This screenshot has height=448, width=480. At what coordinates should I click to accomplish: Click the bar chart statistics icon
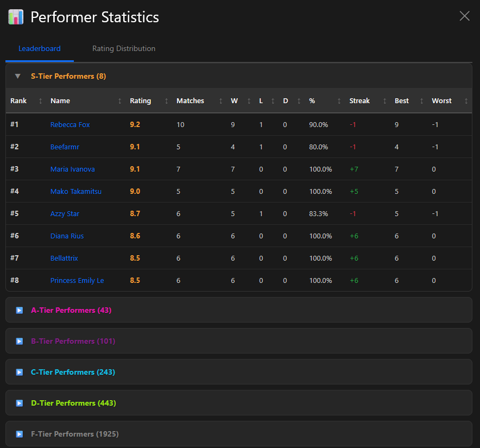coord(16,17)
